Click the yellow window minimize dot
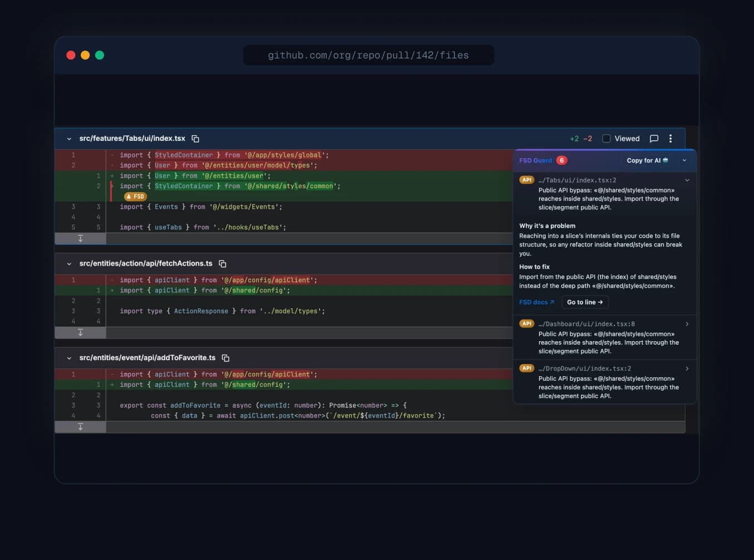 [x=85, y=55]
